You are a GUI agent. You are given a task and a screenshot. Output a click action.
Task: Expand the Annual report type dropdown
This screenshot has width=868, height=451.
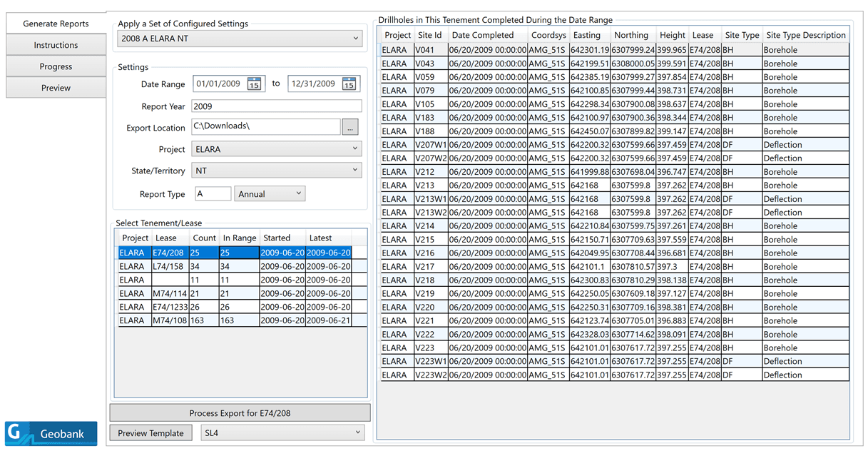click(x=270, y=194)
